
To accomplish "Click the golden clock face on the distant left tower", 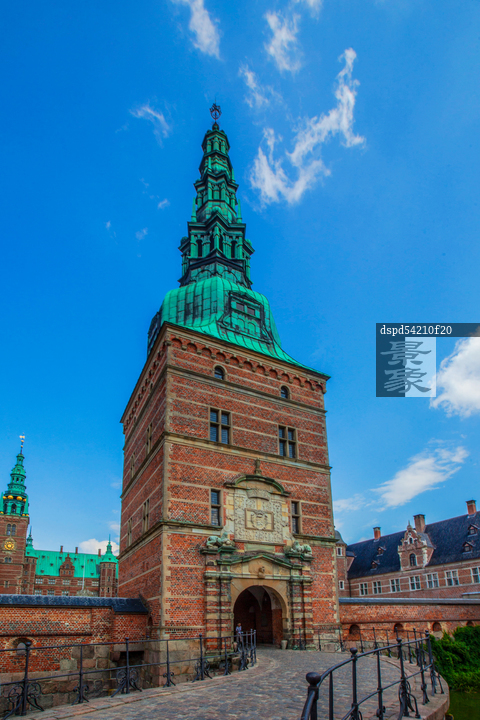I will coord(9,545).
